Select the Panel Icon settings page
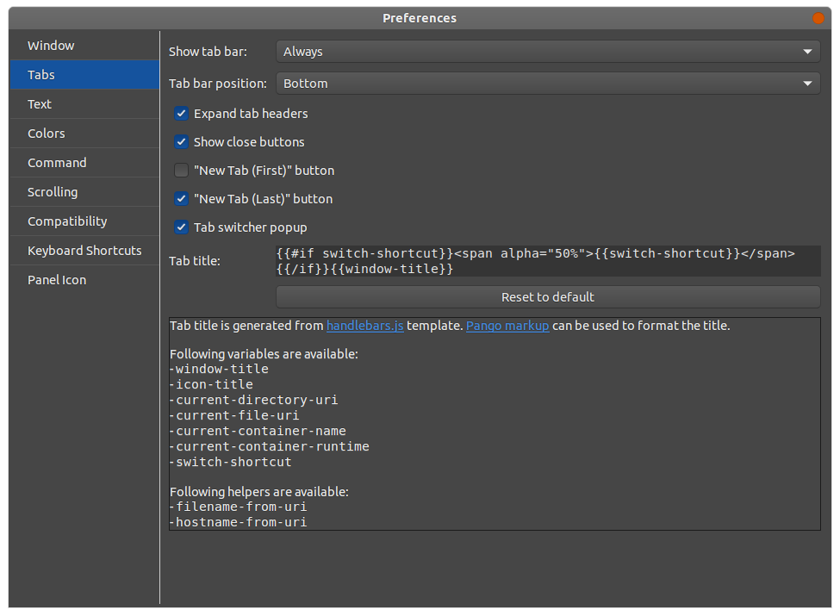 84,280
